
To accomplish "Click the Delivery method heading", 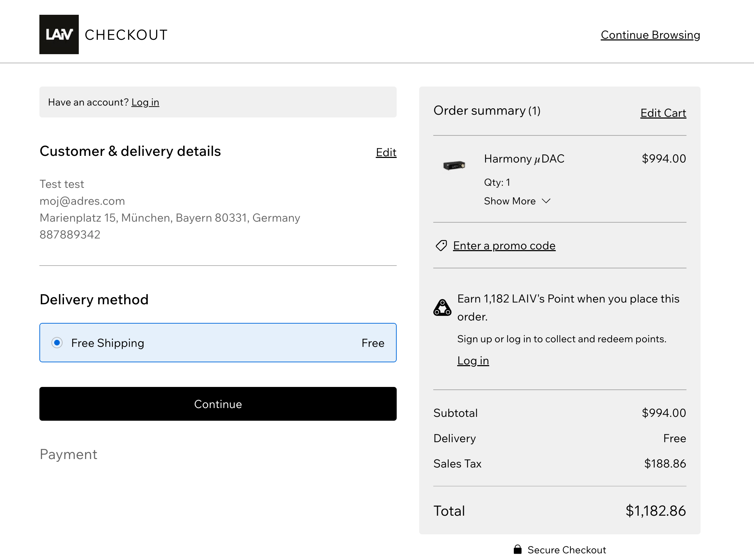I will point(94,300).
